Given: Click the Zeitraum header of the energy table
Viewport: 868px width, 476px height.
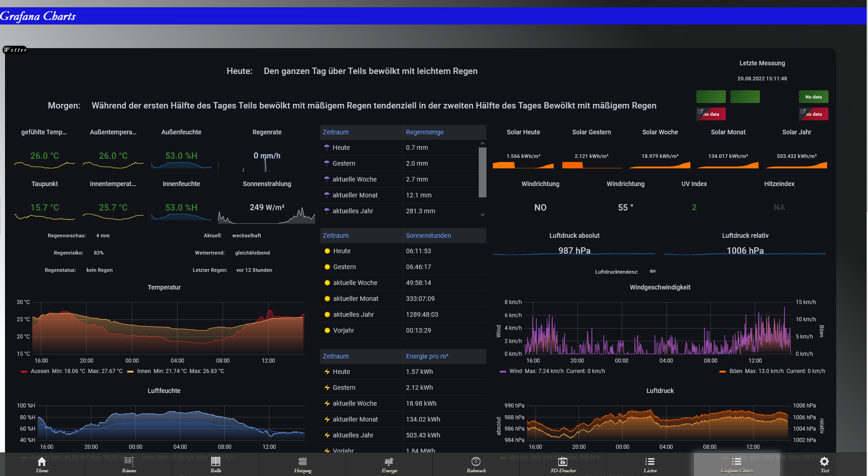Looking at the screenshot, I should click(336, 356).
